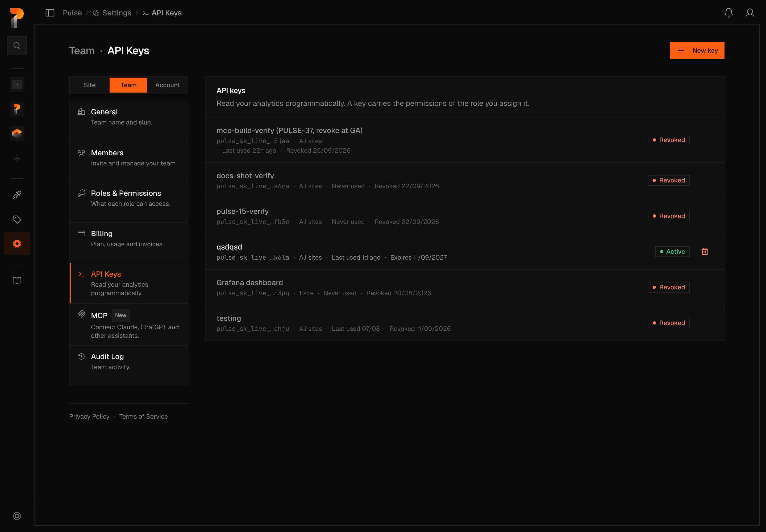This screenshot has width=766, height=532.
Task: Open the tag icon in the sidebar
Action: [17, 219]
